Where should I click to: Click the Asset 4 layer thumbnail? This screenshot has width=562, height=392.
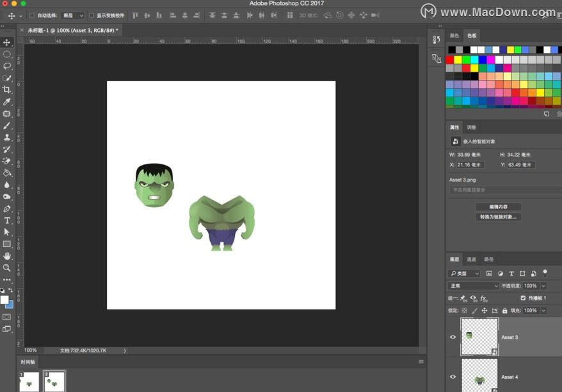(479, 375)
